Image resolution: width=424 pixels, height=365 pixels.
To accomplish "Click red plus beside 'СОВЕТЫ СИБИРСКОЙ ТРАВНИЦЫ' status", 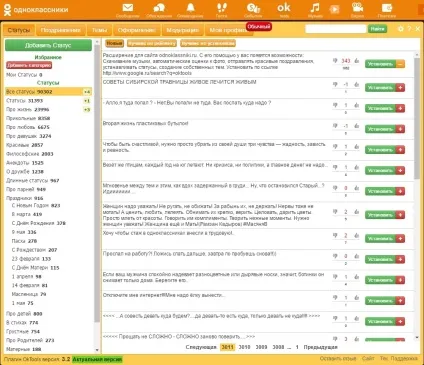I will tap(400, 88).
